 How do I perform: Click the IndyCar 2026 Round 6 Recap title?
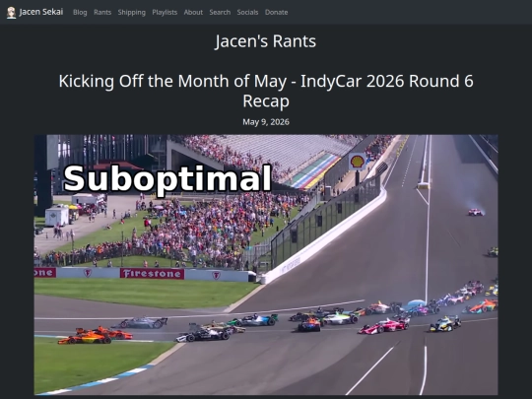266,91
